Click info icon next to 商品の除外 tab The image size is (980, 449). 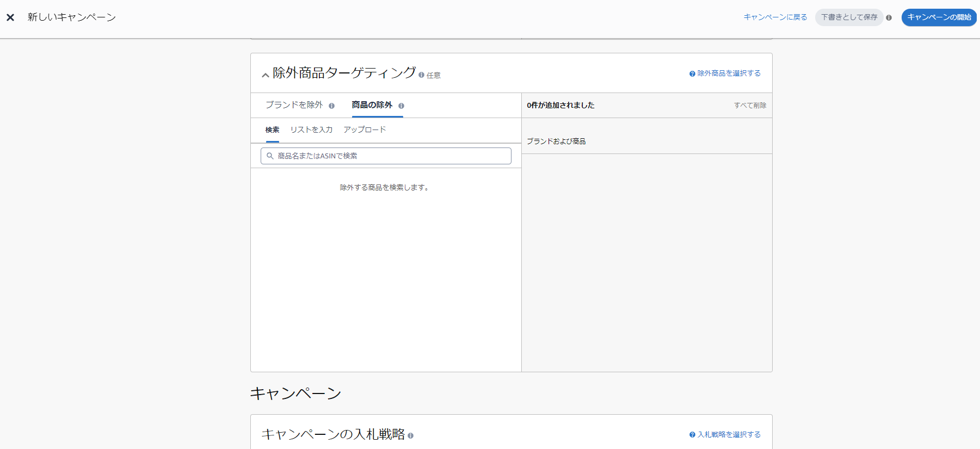click(x=401, y=106)
